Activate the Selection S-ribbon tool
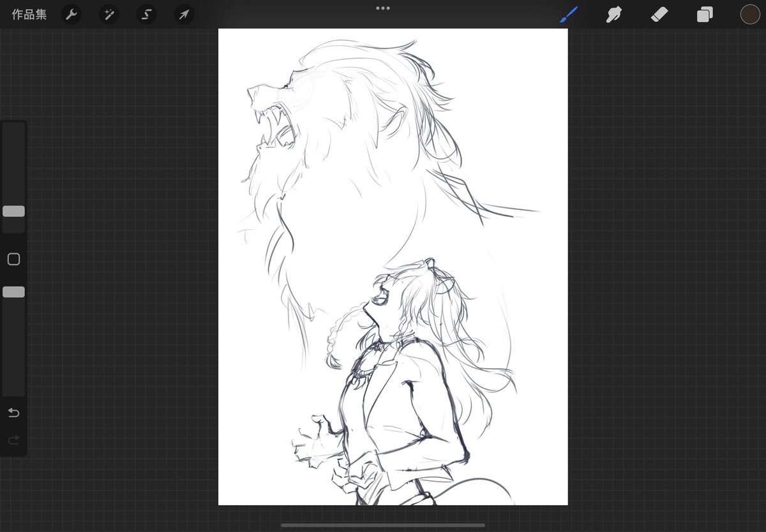The width and height of the screenshot is (766, 532). click(x=147, y=15)
